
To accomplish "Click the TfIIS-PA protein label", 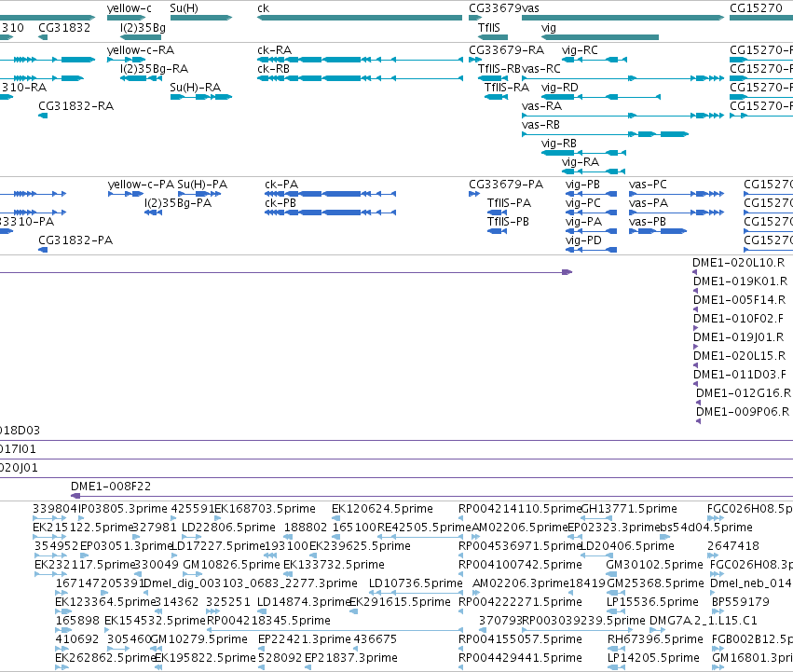I will (x=510, y=203).
